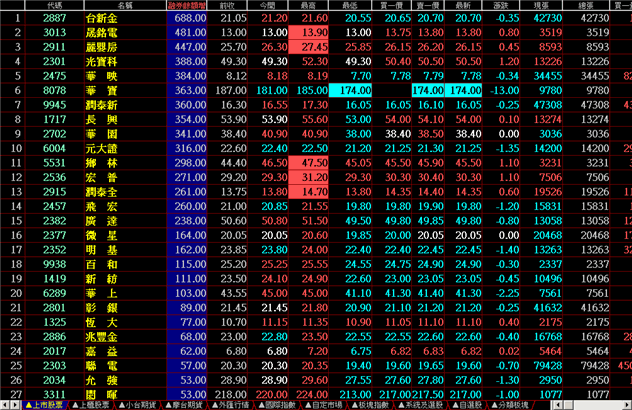Switch to the 板塊指數 tab
The height and width of the screenshot is (410, 632).
point(370,405)
